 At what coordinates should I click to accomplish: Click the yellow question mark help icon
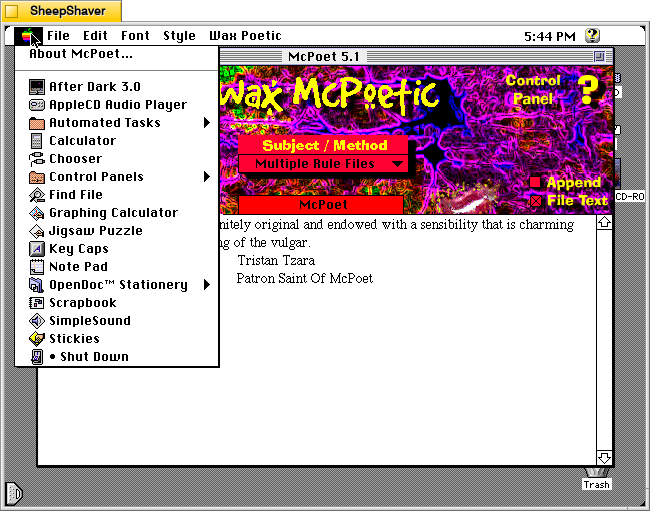point(588,90)
